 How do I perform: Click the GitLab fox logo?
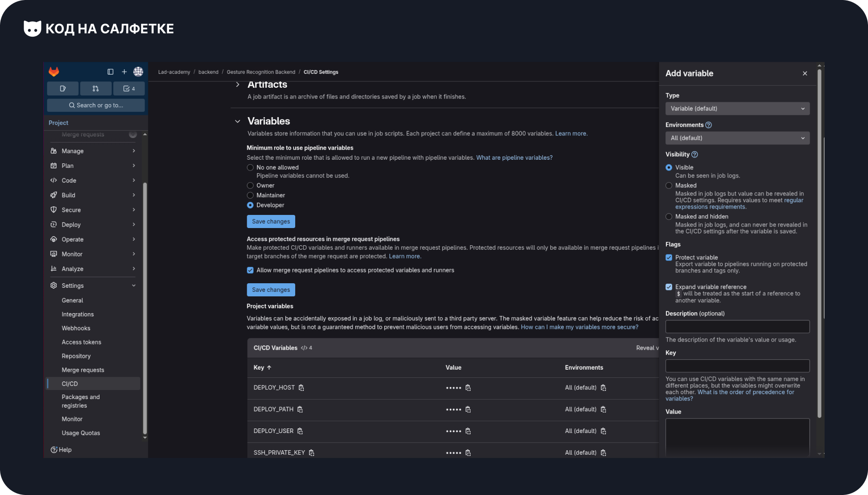pos(54,71)
